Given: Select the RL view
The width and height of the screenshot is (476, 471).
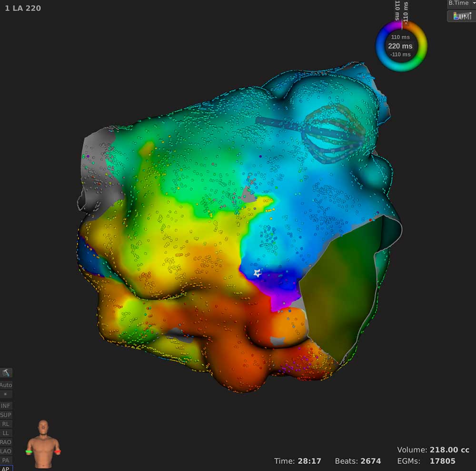Looking at the screenshot, I should pyautogui.click(x=6, y=424).
